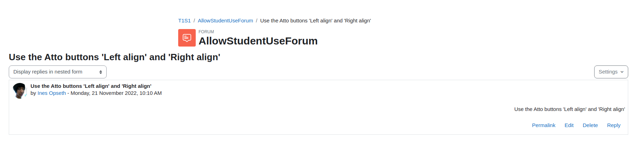Open Ines Opseth's profile picture
644x161 pixels.
pyautogui.click(x=20, y=91)
